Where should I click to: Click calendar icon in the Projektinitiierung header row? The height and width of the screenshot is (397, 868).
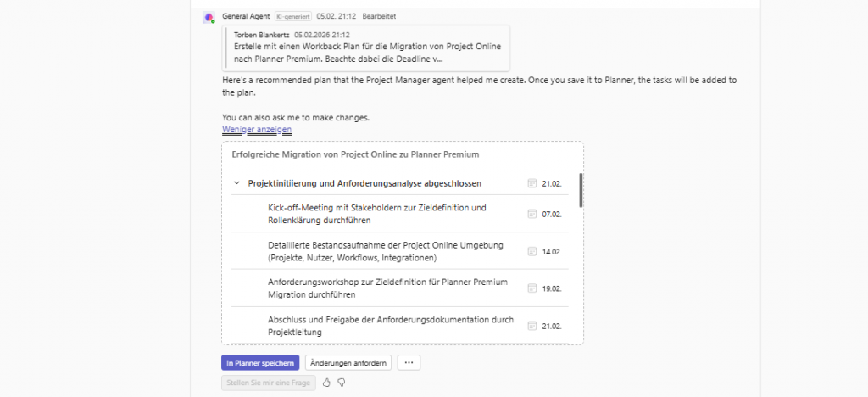(x=531, y=183)
